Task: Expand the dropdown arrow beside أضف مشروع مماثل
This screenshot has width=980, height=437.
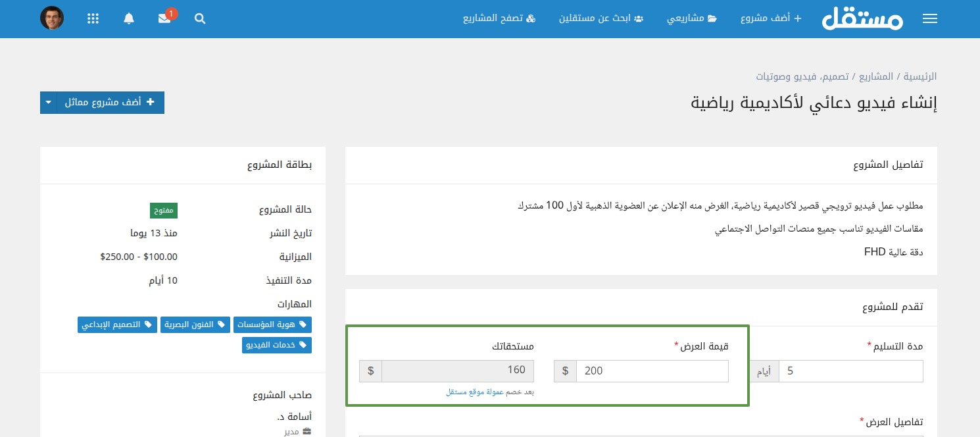Action: point(49,103)
